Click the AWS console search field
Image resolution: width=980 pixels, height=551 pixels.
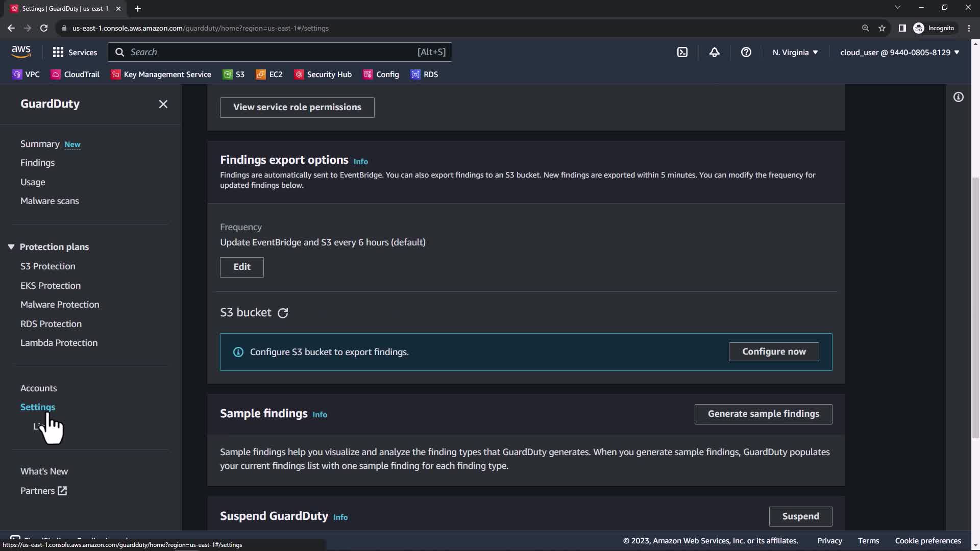(x=271, y=52)
